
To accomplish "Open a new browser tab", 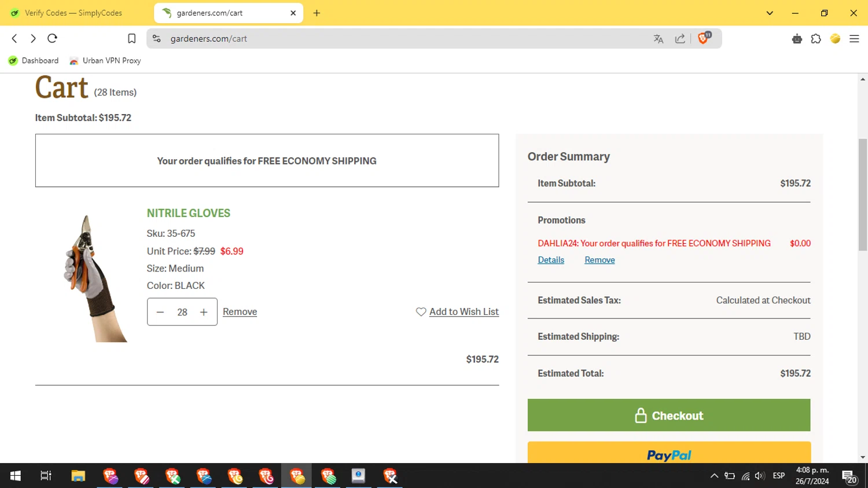I will coord(317,13).
